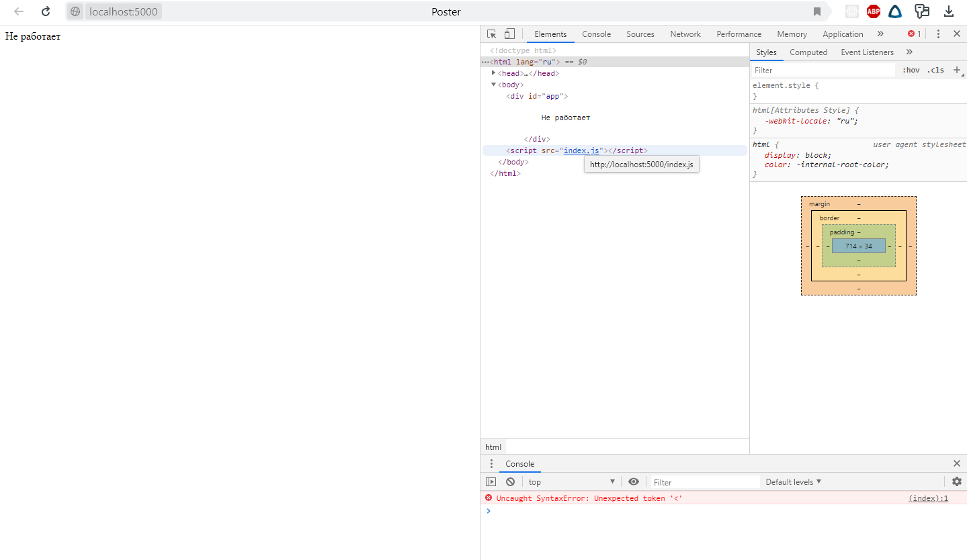Select the div id="app" node
The height and width of the screenshot is (560, 967).
[537, 96]
